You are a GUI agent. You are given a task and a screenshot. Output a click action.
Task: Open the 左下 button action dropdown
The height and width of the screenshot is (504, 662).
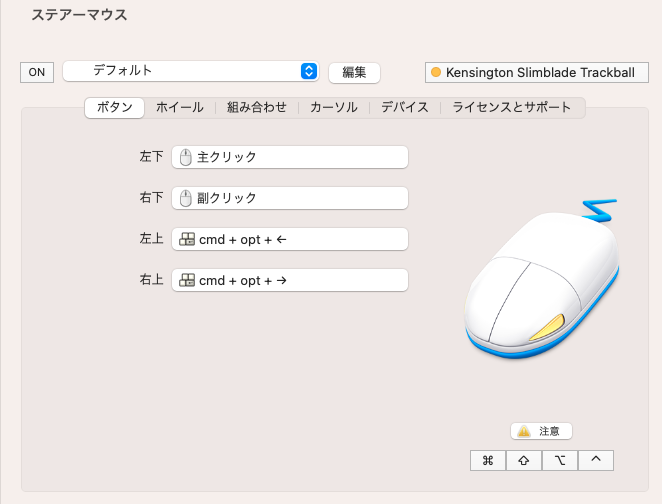point(290,157)
